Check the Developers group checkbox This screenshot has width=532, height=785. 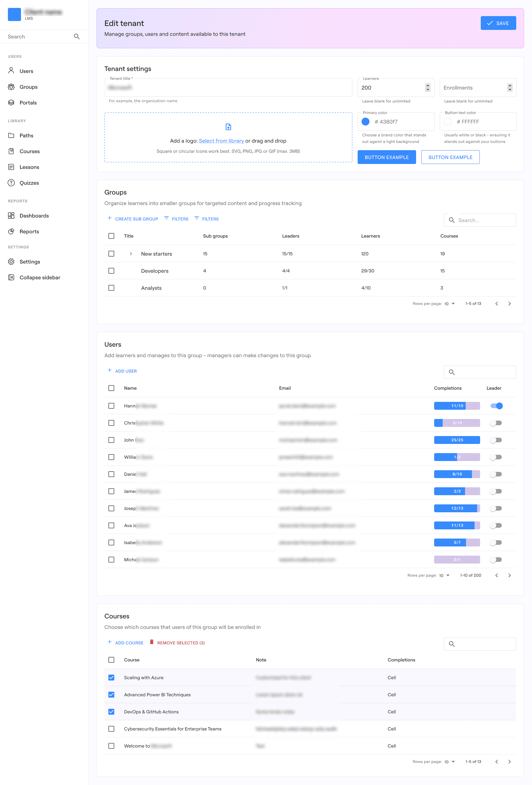111,271
